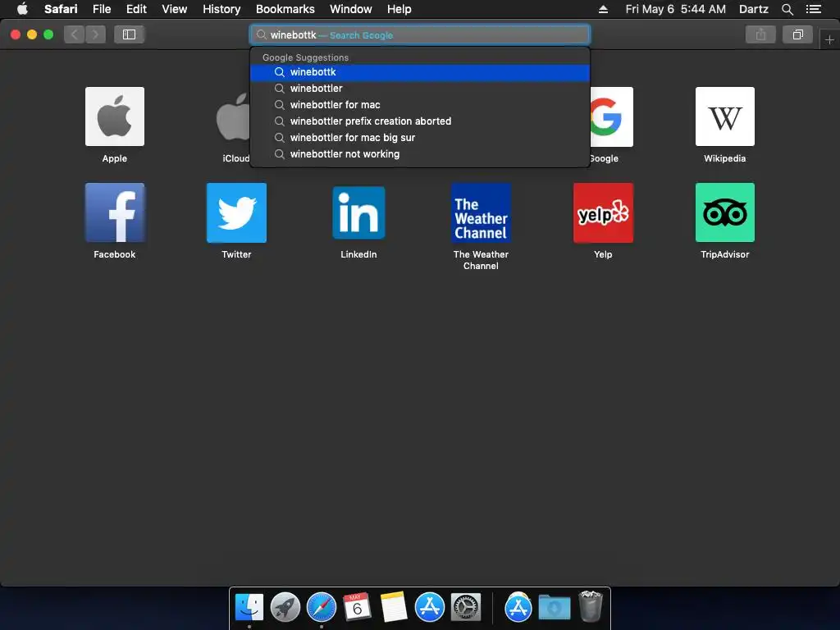Open a new tab with plus button
This screenshot has height=630, width=840.
[829, 39]
